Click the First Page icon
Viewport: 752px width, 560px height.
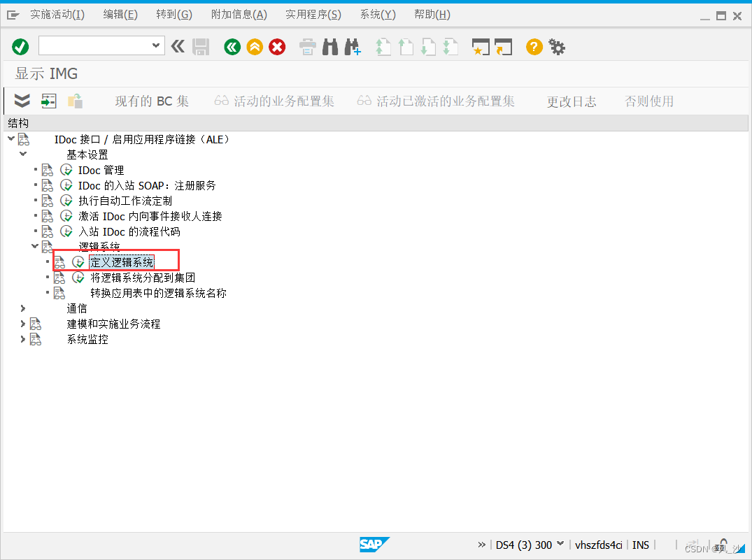(x=383, y=47)
